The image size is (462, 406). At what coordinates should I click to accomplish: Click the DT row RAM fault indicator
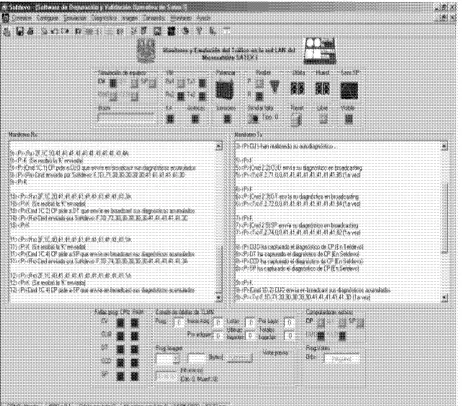[x=134, y=349]
